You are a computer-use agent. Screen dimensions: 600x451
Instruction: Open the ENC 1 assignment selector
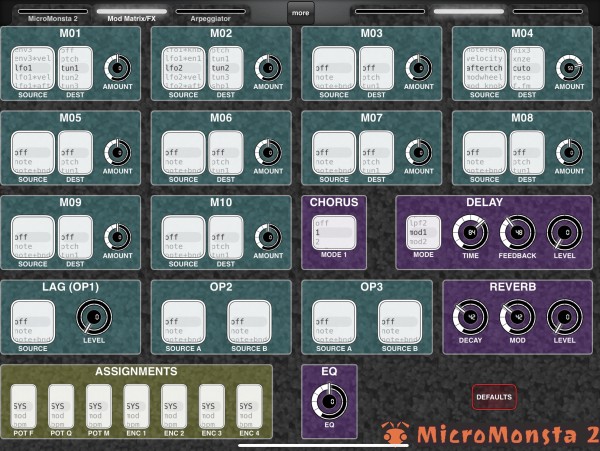[x=136, y=406]
